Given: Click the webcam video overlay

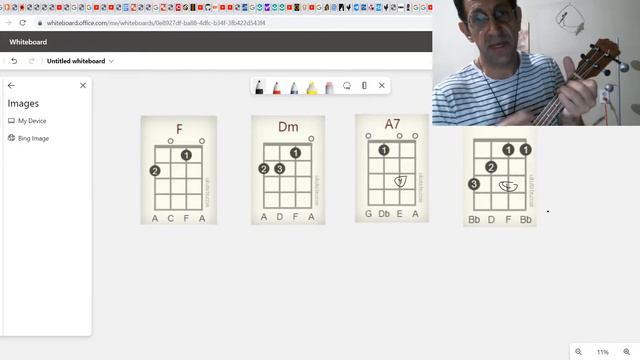Looking at the screenshot, I should (x=536, y=62).
